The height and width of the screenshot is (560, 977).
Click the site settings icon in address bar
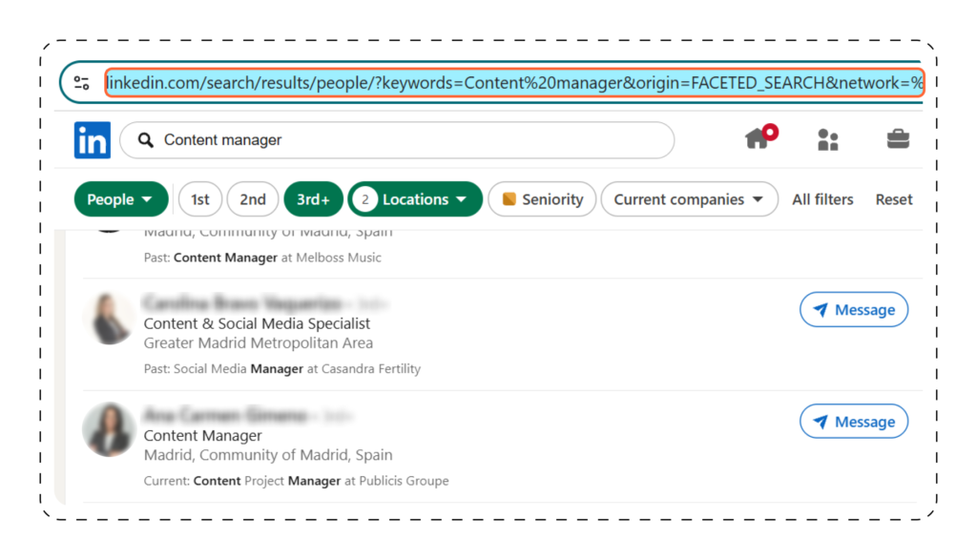point(82,83)
